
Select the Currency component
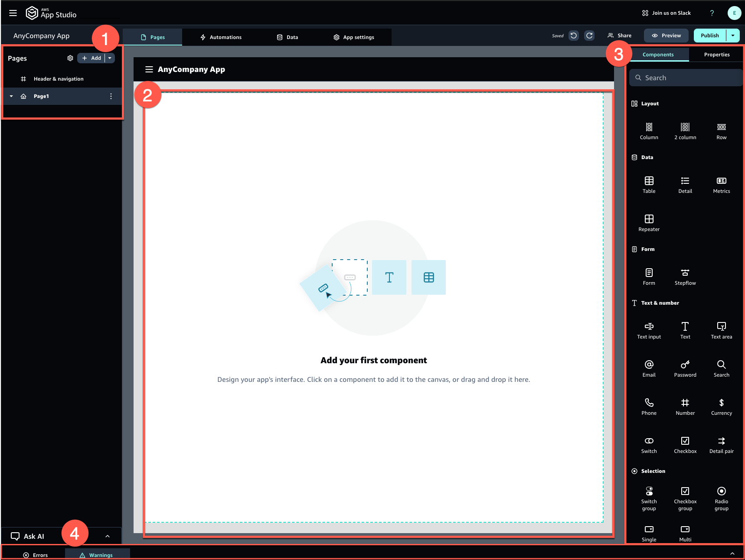click(721, 406)
